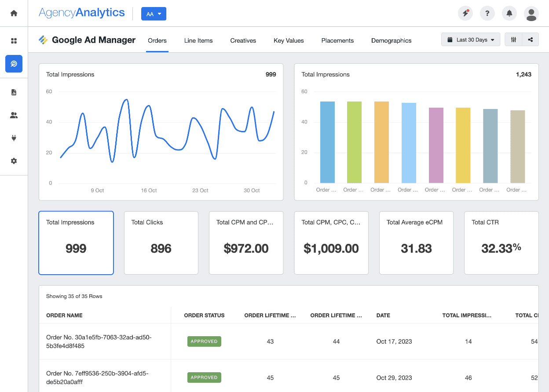Click the integrations plug icon
Image resolution: width=549 pixels, height=392 pixels.
[x=14, y=138]
